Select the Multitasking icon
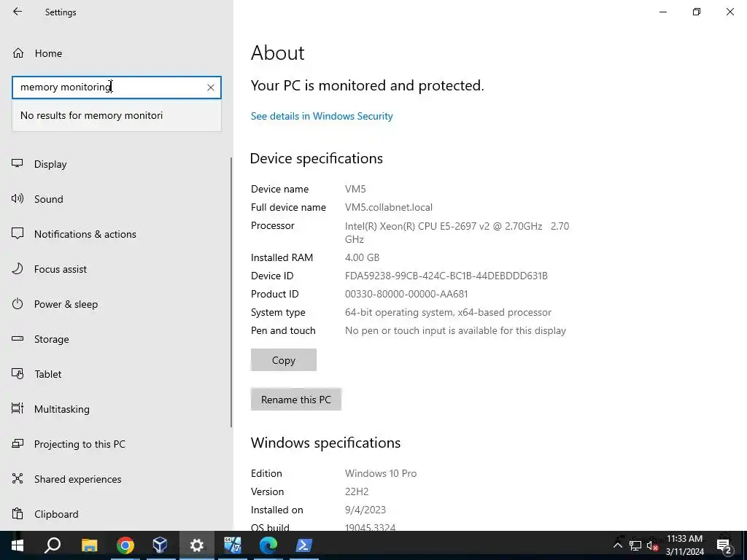The image size is (747, 560). 18,408
